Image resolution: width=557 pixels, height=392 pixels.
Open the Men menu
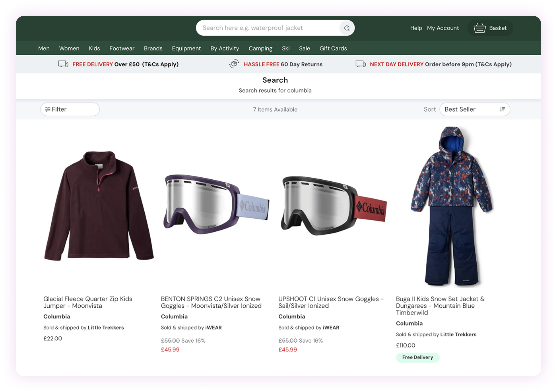(44, 49)
